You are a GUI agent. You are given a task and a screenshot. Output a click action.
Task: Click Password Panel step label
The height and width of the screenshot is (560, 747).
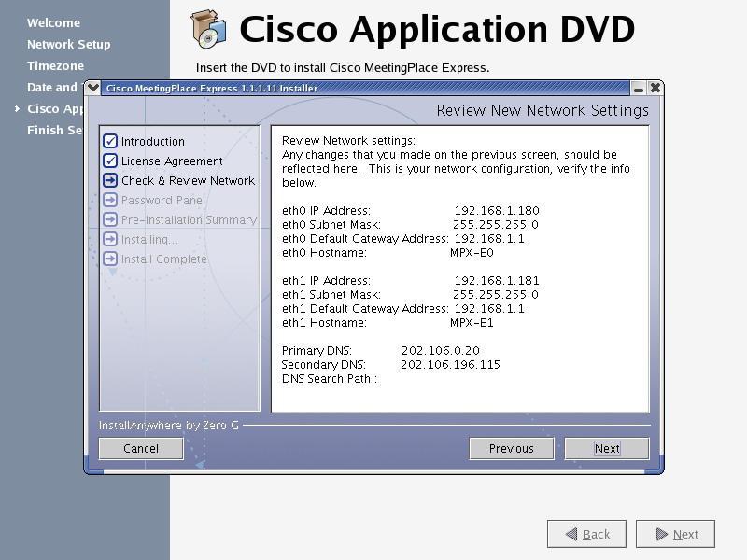[x=162, y=201]
